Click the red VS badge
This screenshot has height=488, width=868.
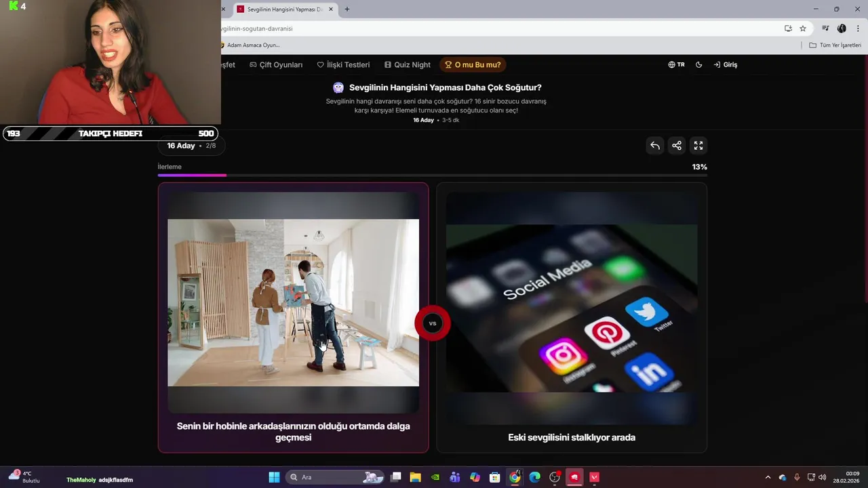click(x=433, y=323)
